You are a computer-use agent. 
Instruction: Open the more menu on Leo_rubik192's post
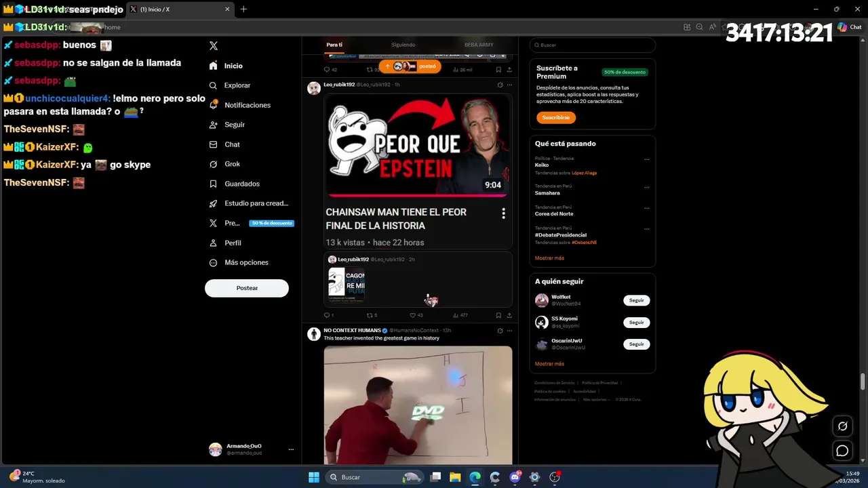509,85
